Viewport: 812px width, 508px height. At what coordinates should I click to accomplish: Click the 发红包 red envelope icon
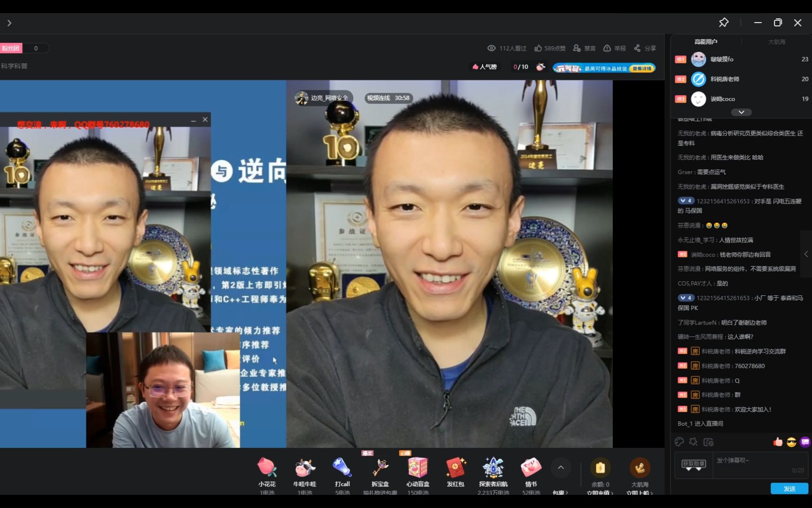(455, 468)
